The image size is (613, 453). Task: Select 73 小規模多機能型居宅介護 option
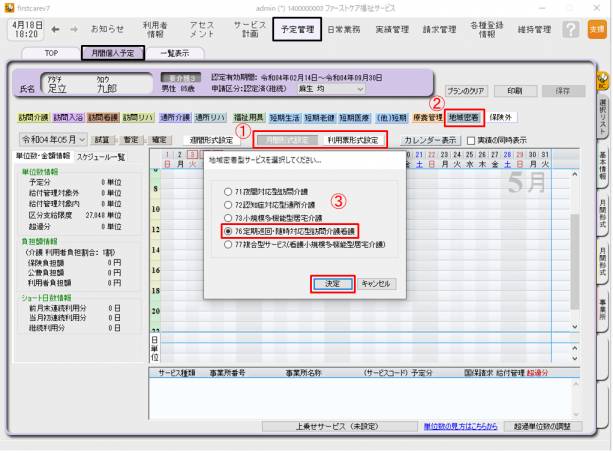(x=229, y=215)
